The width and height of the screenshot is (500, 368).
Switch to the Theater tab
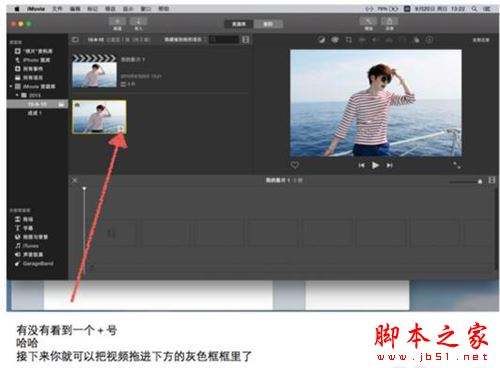tap(268, 24)
